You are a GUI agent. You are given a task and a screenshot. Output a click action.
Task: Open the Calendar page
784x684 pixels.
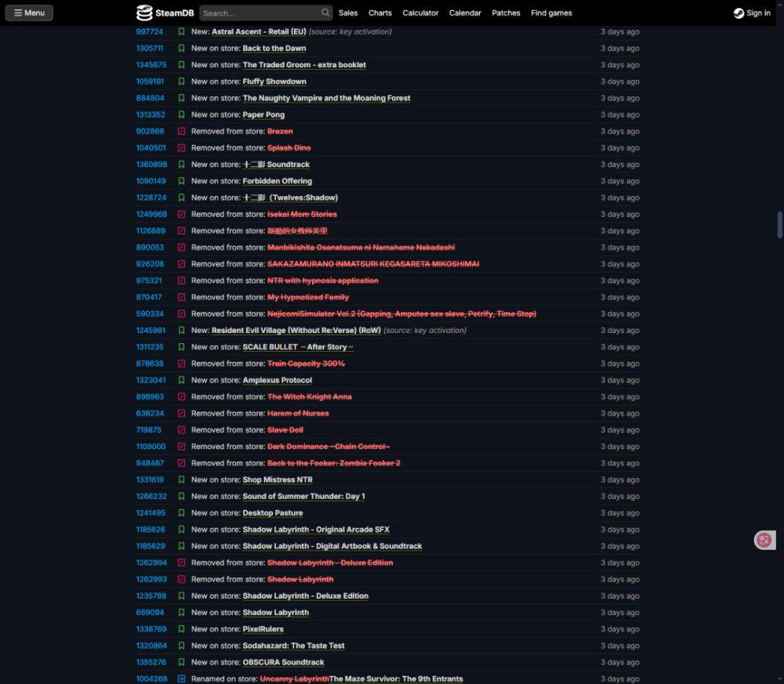pyautogui.click(x=465, y=13)
